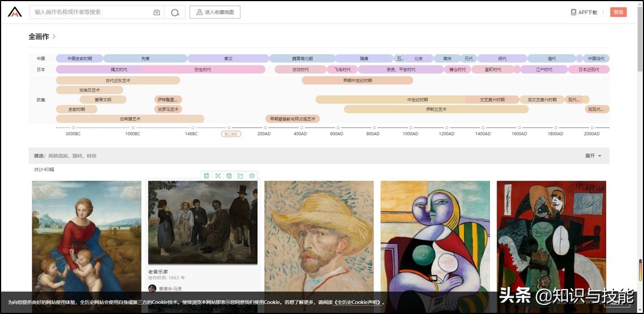Screen dimensions: 644x314
Task: Open the APP下载 download link
Action: (x=584, y=12)
